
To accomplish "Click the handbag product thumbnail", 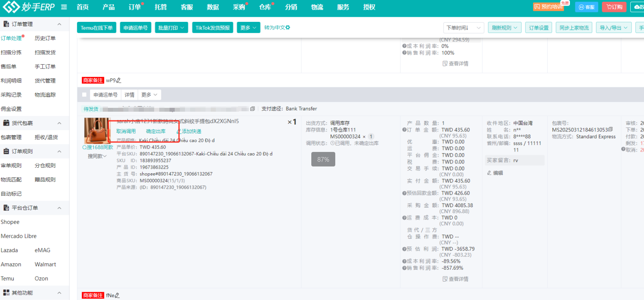I will coord(97,131).
